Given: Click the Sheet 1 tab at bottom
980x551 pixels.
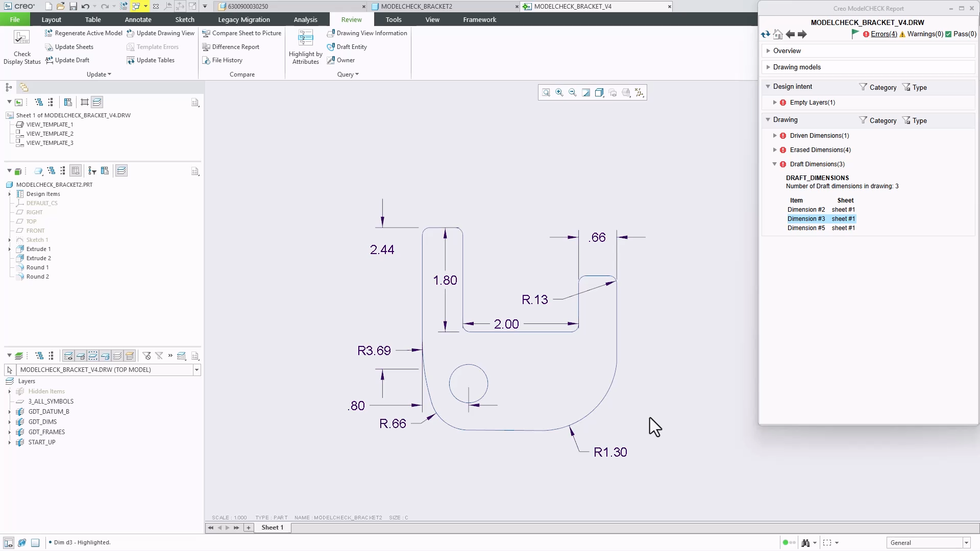Looking at the screenshot, I should [x=272, y=528].
